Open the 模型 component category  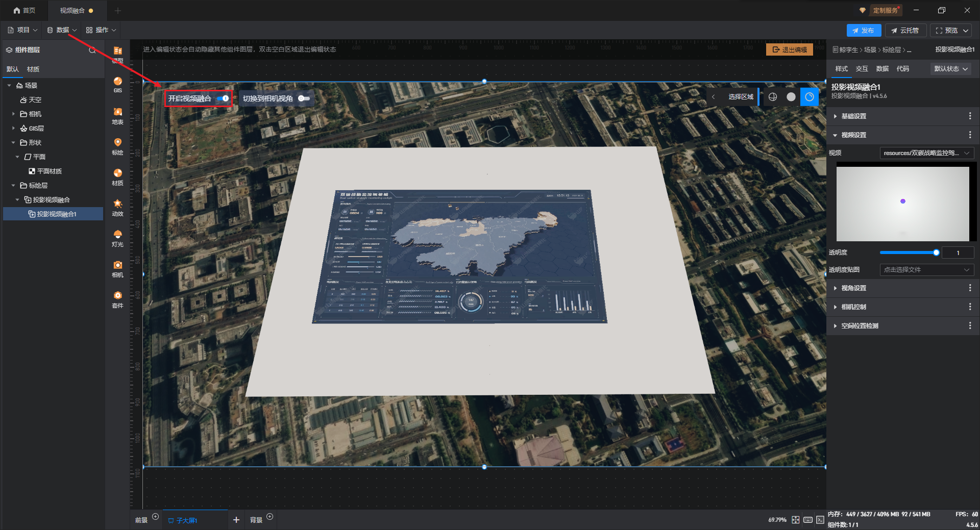(x=117, y=54)
